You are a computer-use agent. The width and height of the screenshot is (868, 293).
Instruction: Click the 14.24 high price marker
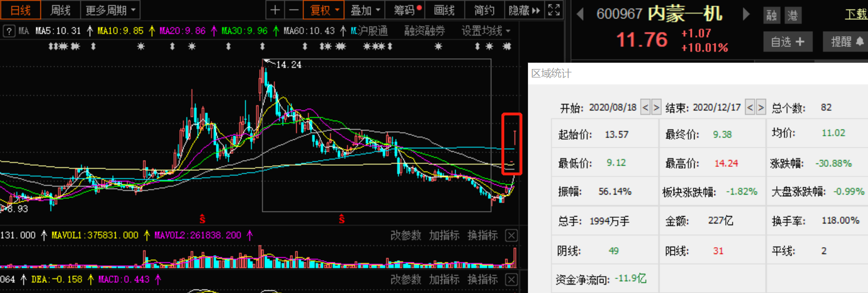click(x=288, y=65)
